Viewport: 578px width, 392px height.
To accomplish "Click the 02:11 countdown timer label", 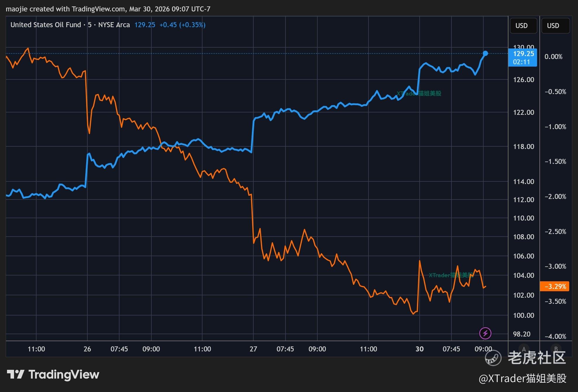I will (x=521, y=62).
